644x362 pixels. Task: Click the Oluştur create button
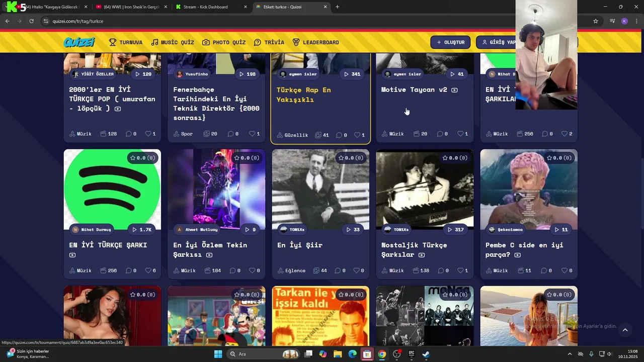click(x=450, y=42)
